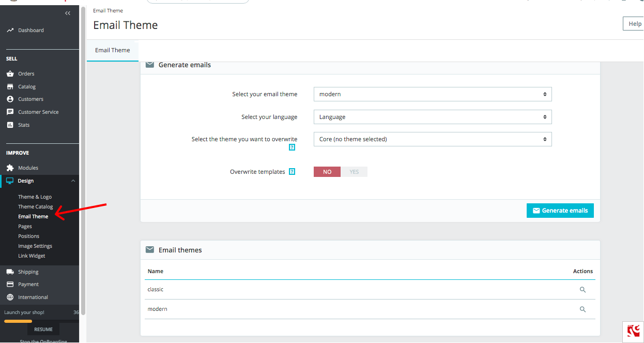Viewport: 644px width, 343px height.
Task: Go to Theme Catalog submenu
Action: click(36, 207)
